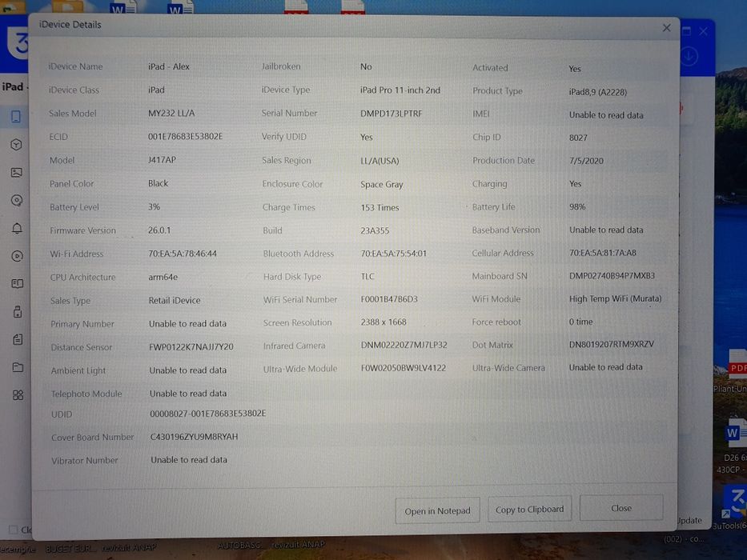Click the Battery Life value 98%
Screen dimensions: 747x560
point(577,206)
